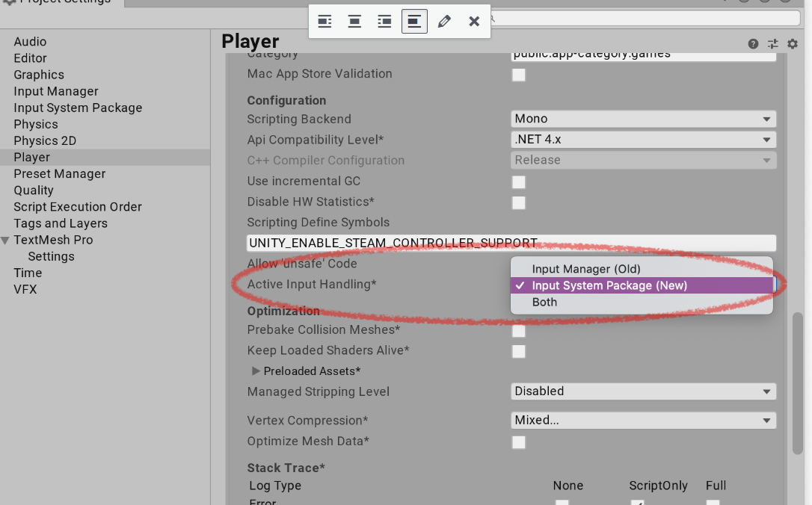Click the X icon in the floating toolbar

coord(473,22)
